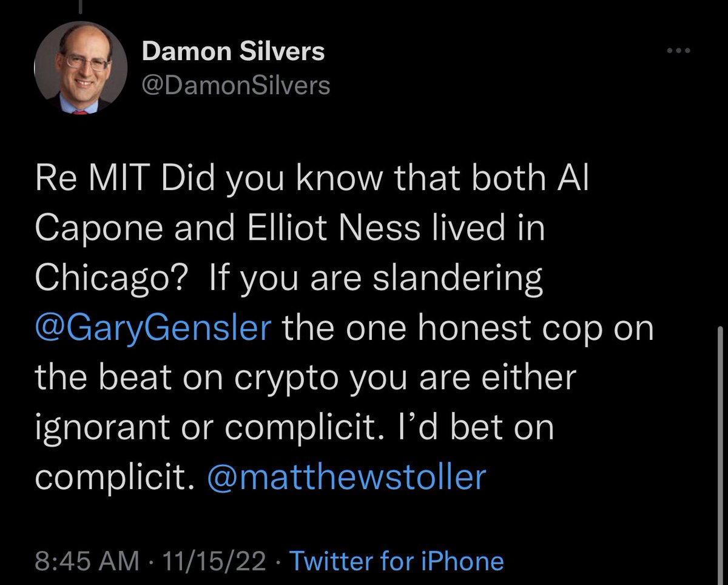The image size is (728, 585).
Task: Click the 11/15/22 date
Action: [214, 561]
